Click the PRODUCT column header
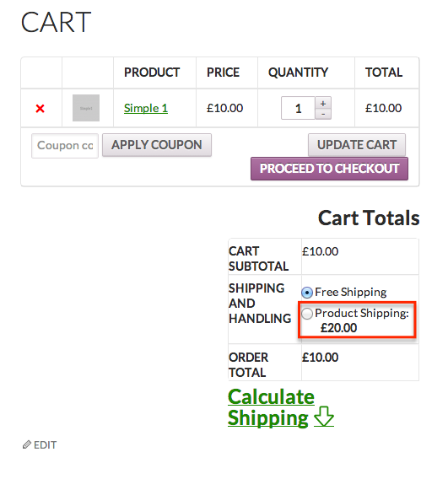 (152, 73)
